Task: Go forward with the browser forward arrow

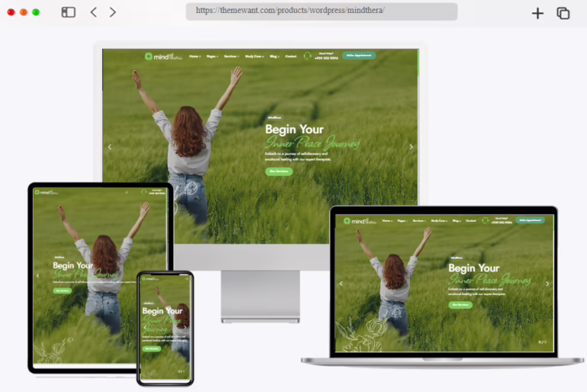Action: pyautogui.click(x=112, y=12)
